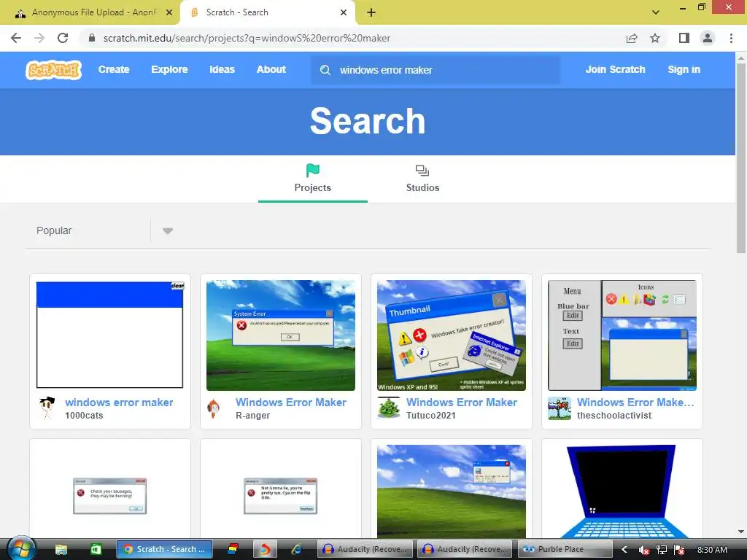Click Join Scratch
Screen dimensions: 747x560
pyautogui.click(x=615, y=69)
